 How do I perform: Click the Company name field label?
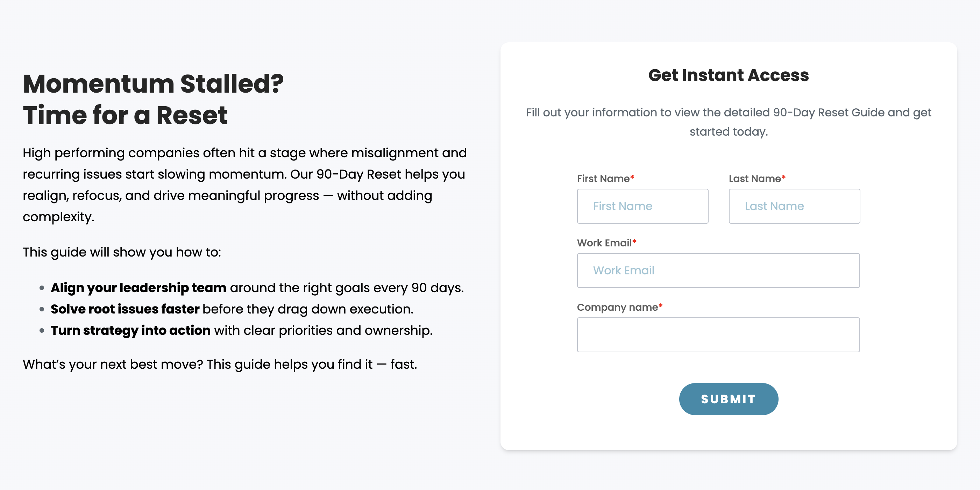617,307
